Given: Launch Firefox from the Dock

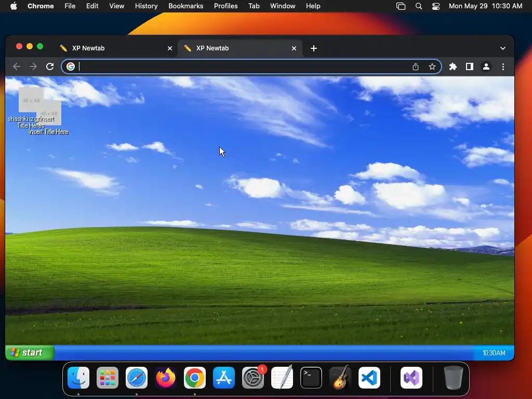Looking at the screenshot, I should tap(166, 378).
